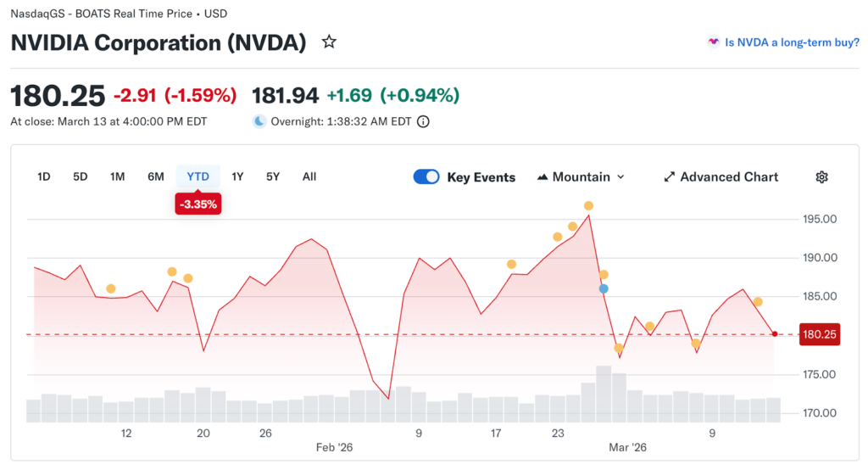868x470 pixels.
Task: Open the "Is NVDA a long-term buy?" link
Action: tap(792, 42)
